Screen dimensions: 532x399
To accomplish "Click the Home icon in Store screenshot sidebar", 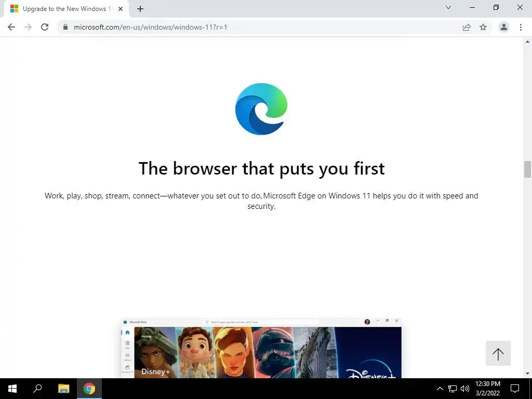I will pos(128,332).
